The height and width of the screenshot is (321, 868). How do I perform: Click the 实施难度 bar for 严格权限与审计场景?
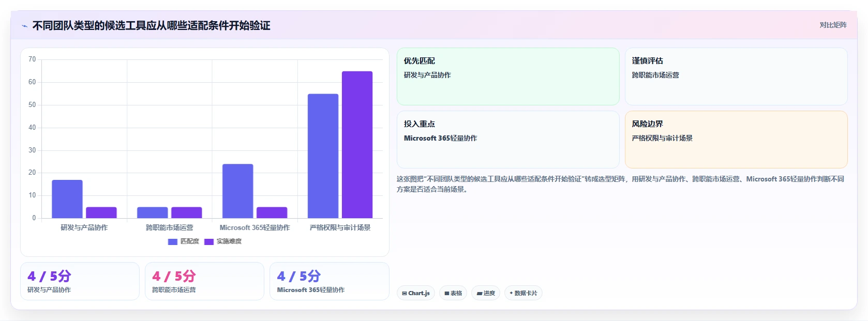(357, 145)
